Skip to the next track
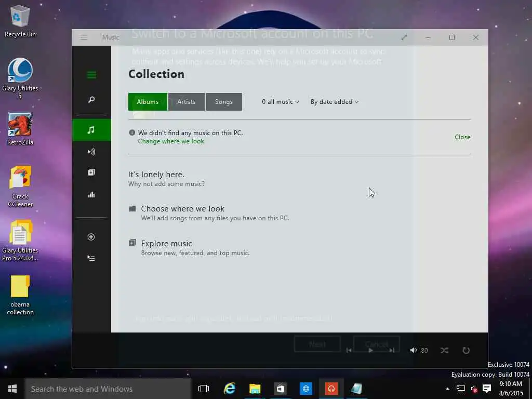 click(x=392, y=350)
